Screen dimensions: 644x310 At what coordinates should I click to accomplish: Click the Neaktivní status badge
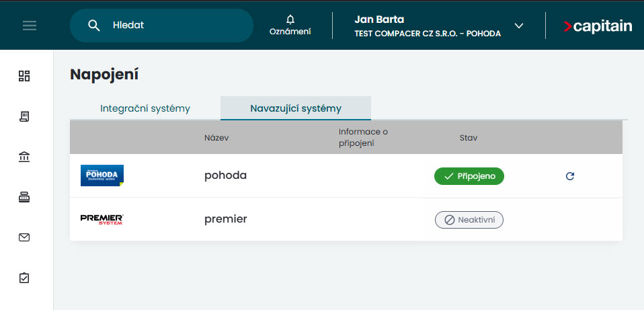click(x=469, y=220)
